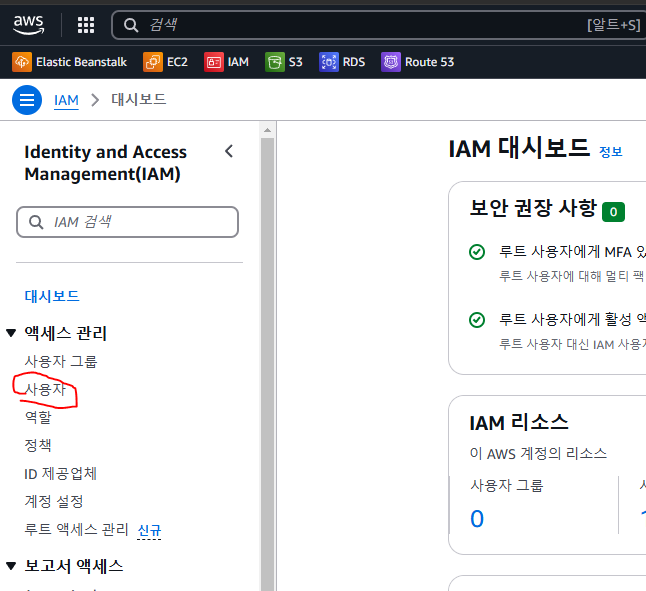Open 정책 in the sidebar
The image size is (646, 591).
38,445
